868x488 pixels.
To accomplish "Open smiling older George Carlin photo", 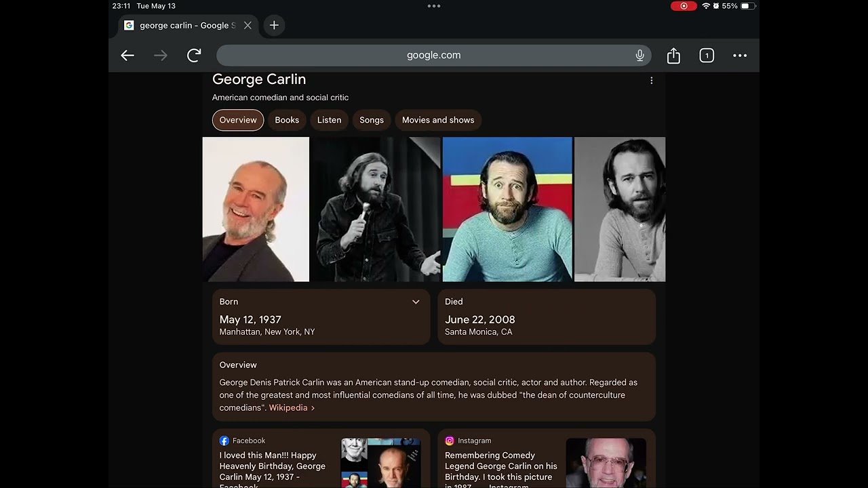I will 256,209.
